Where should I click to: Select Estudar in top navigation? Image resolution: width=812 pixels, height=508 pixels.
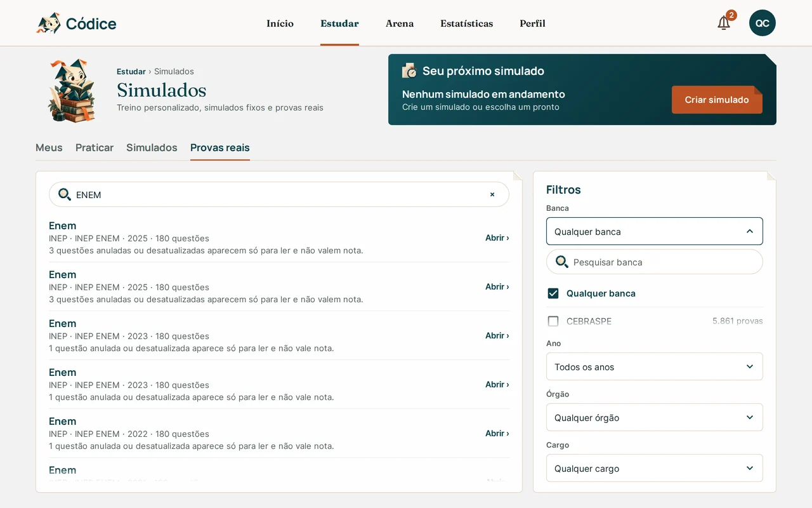pyautogui.click(x=339, y=23)
